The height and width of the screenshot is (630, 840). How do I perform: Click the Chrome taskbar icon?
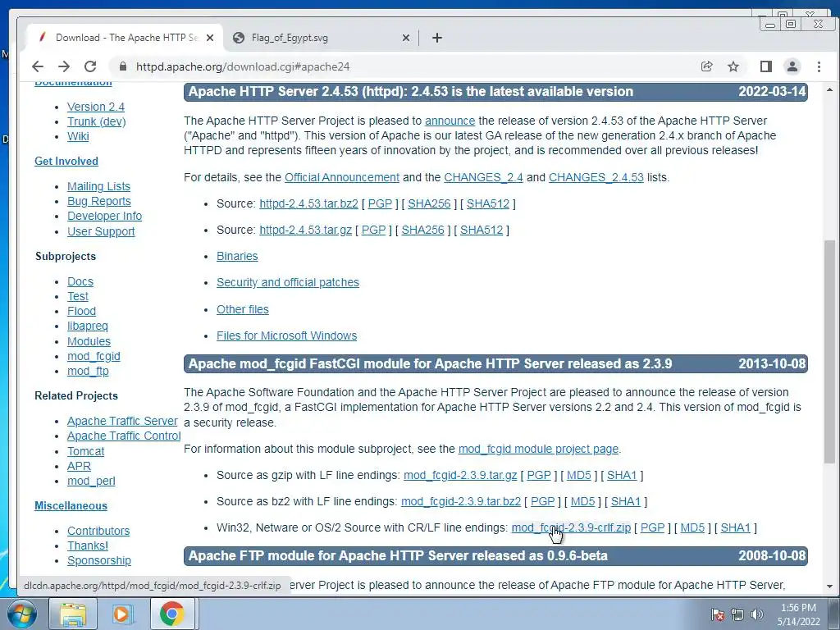(171, 614)
